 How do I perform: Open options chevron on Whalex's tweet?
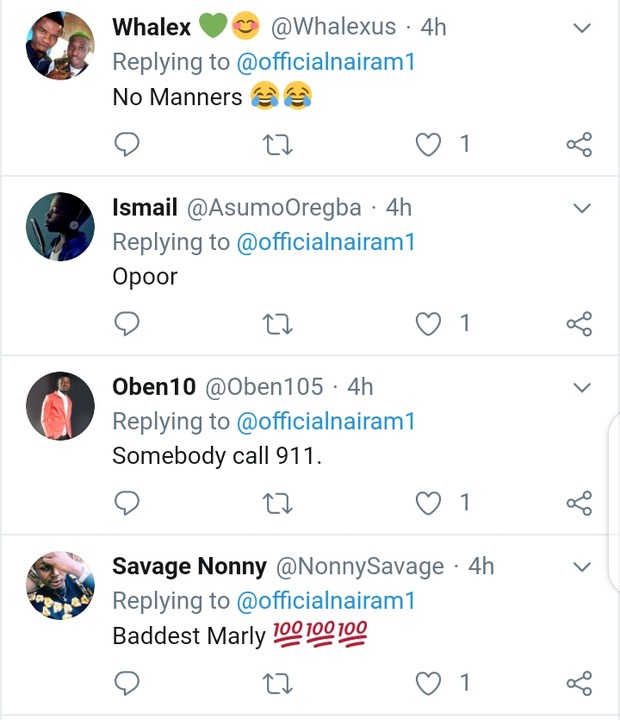[582, 28]
